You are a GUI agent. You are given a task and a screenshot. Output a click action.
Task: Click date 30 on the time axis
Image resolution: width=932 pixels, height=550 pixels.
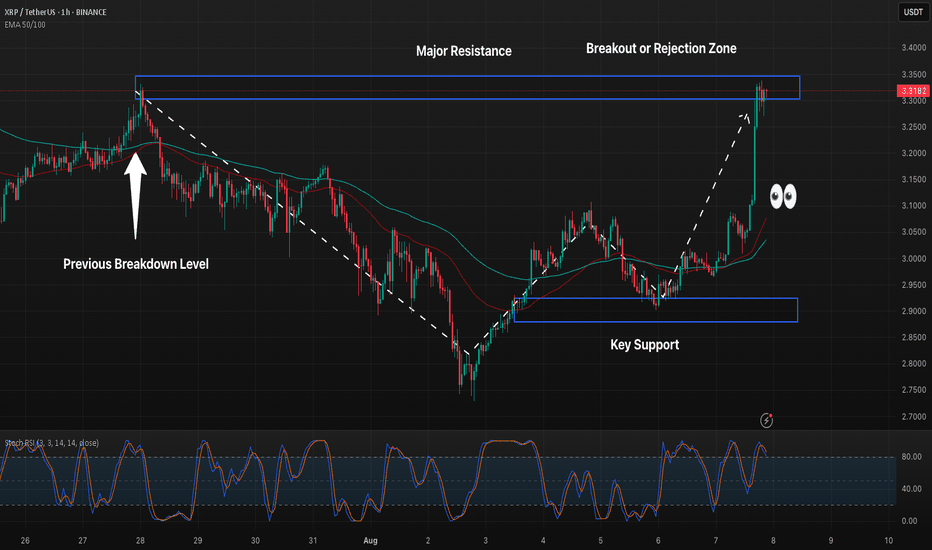(256, 540)
